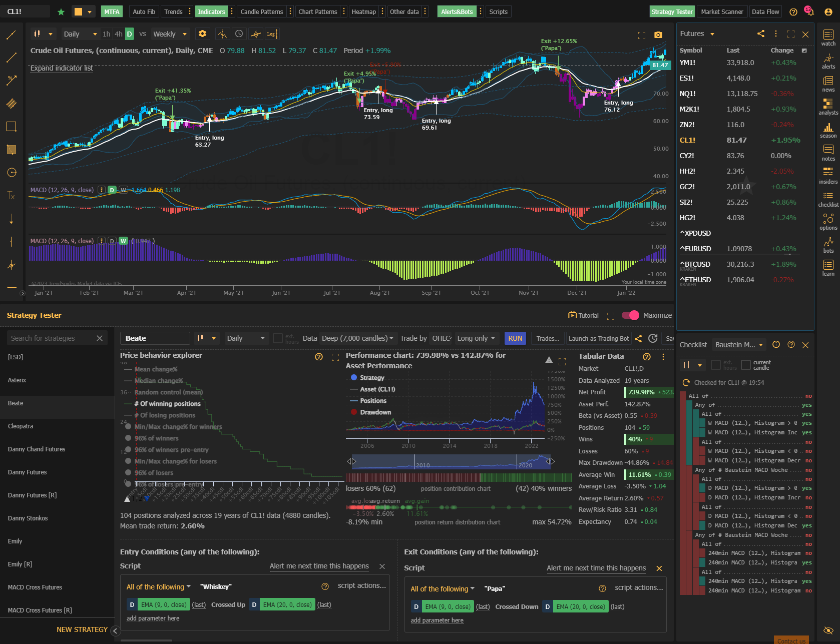Image resolution: width=840 pixels, height=644 pixels.
Task: Open the bots sidebar panel
Action: [828, 246]
